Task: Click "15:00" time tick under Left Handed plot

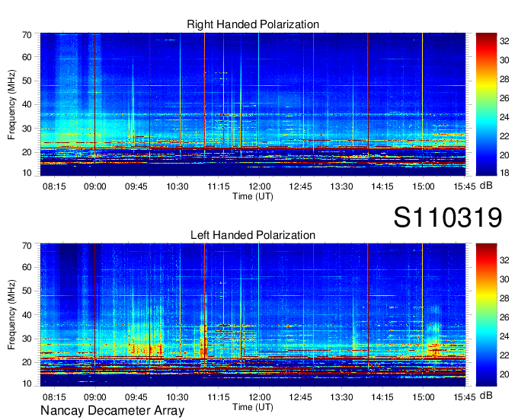Action: click(x=424, y=397)
